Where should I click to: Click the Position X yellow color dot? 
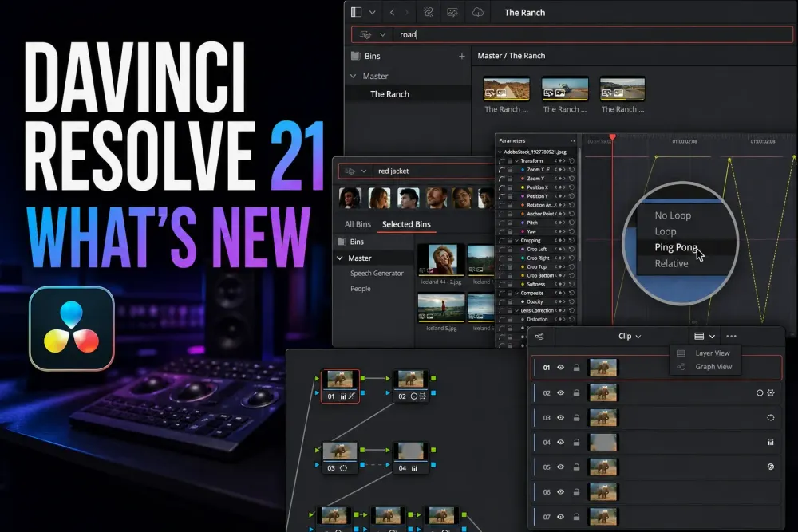(x=522, y=187)
